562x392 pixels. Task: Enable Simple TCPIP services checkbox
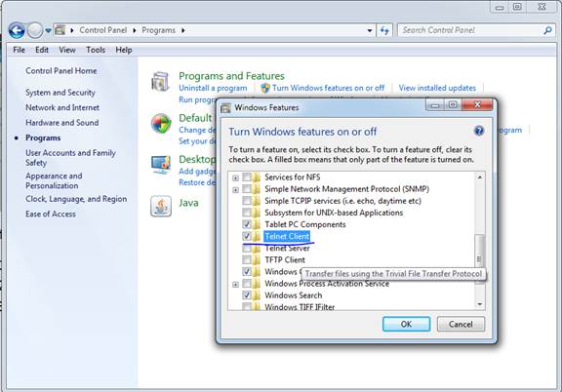click(247, 201)
